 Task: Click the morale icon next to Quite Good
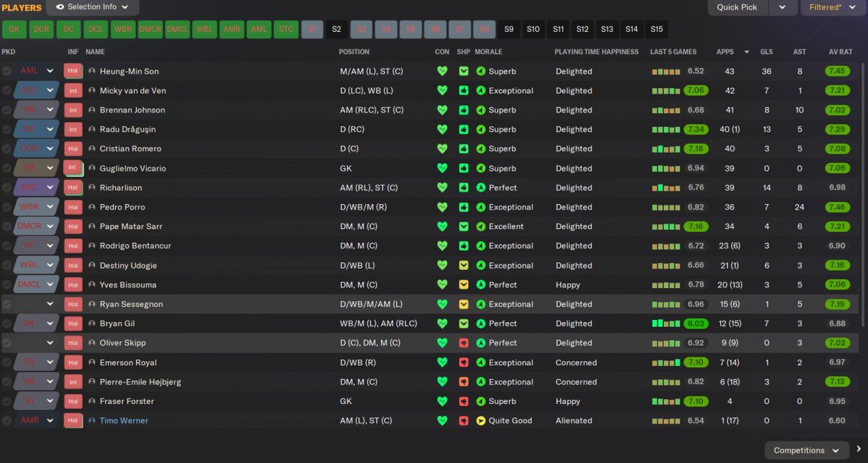pyautogui.click(x=481, y=420)
